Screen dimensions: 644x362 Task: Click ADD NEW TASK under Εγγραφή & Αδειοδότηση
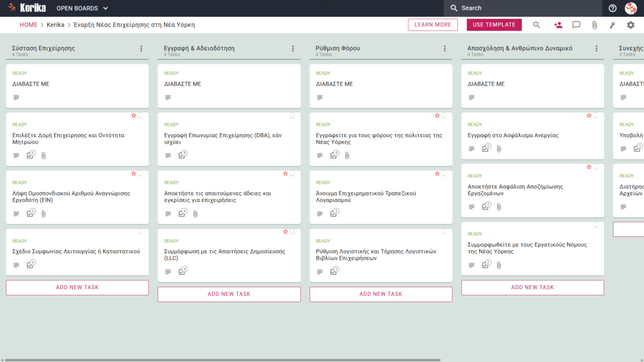tap(229, 294)
